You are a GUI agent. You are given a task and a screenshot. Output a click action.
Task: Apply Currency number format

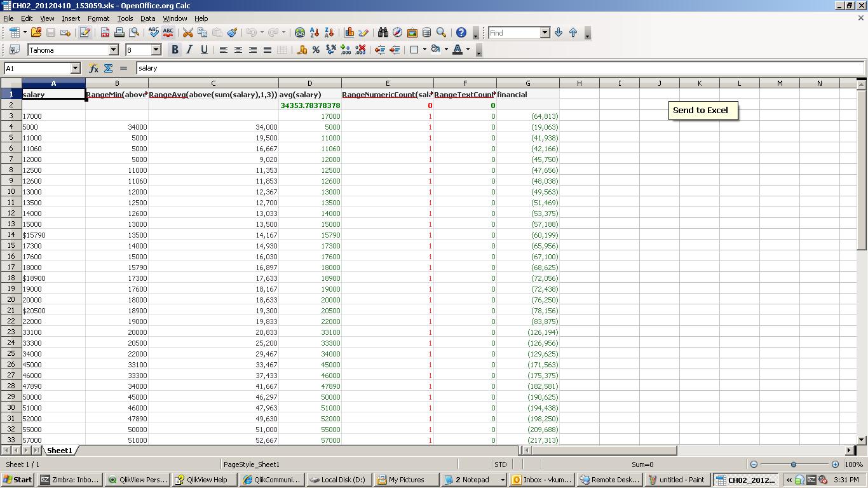[302, 50]
